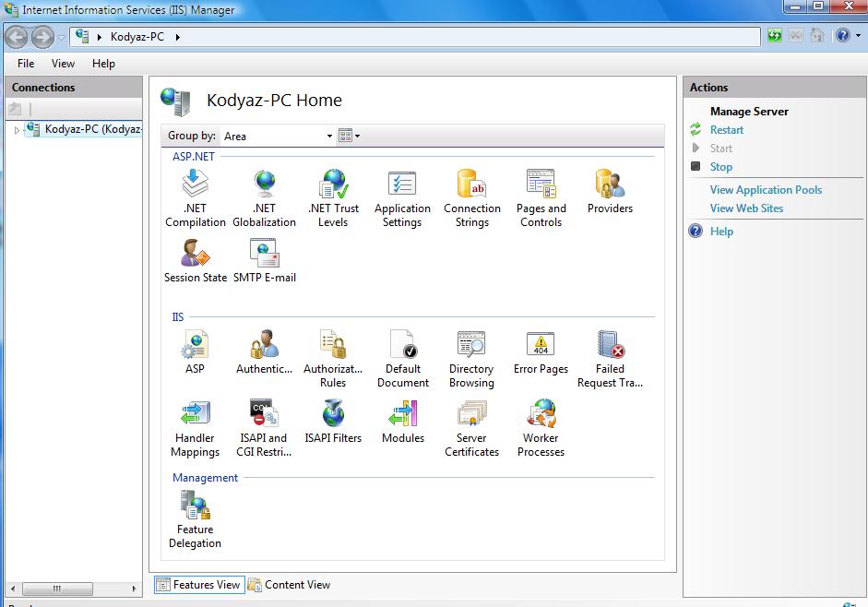Open the Providers feature

point(610,192)
